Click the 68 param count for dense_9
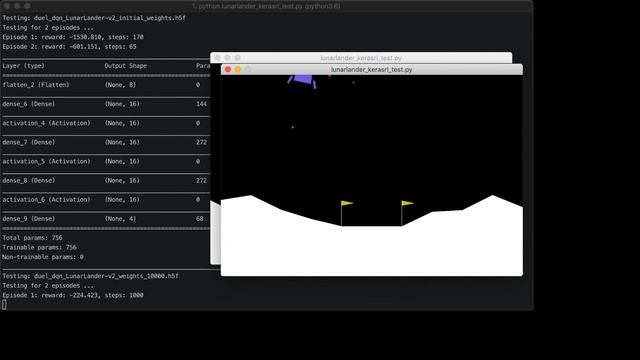Screen dimensions: 640x360 point(200,219)
